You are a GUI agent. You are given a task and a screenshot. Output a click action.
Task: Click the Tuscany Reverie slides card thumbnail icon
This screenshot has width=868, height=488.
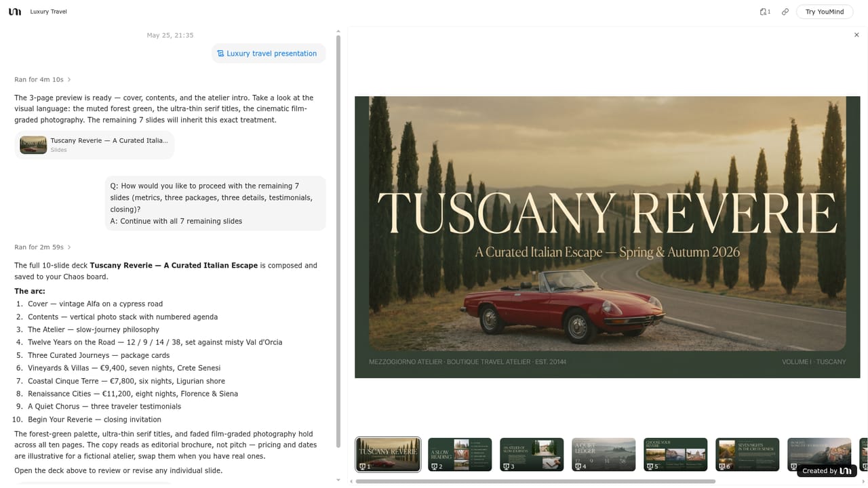[x=33, y=145]
